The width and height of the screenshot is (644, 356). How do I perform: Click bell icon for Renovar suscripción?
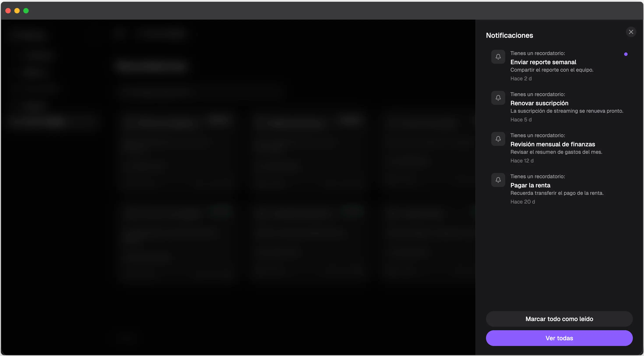click(498, 98)
